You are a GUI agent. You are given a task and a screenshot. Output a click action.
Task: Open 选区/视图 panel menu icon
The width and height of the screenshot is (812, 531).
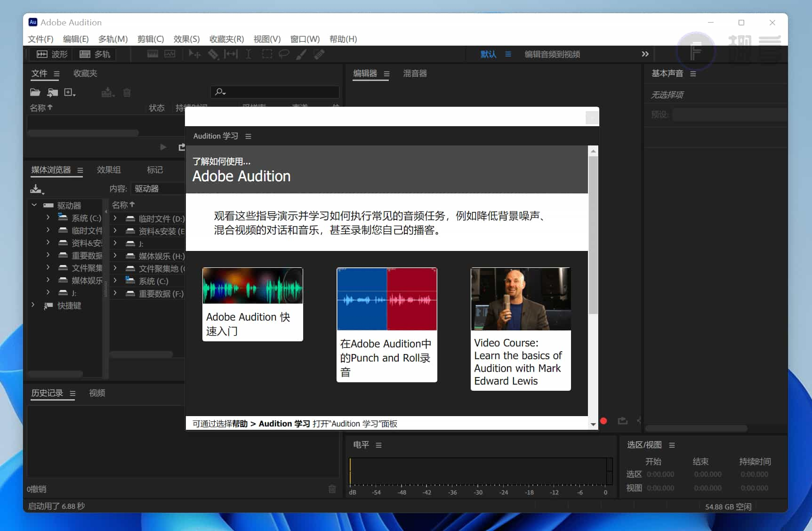point(672,445)
